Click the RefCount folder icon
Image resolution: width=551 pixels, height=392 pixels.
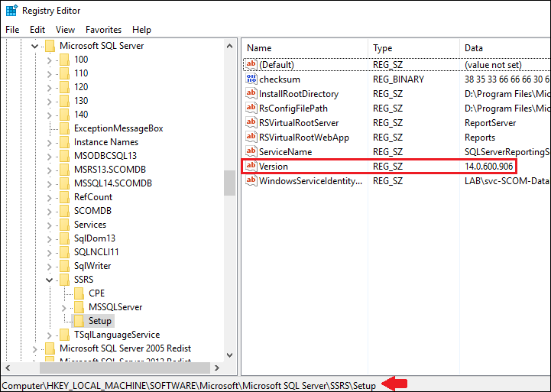pyautogui.click(x=64, y=197)
